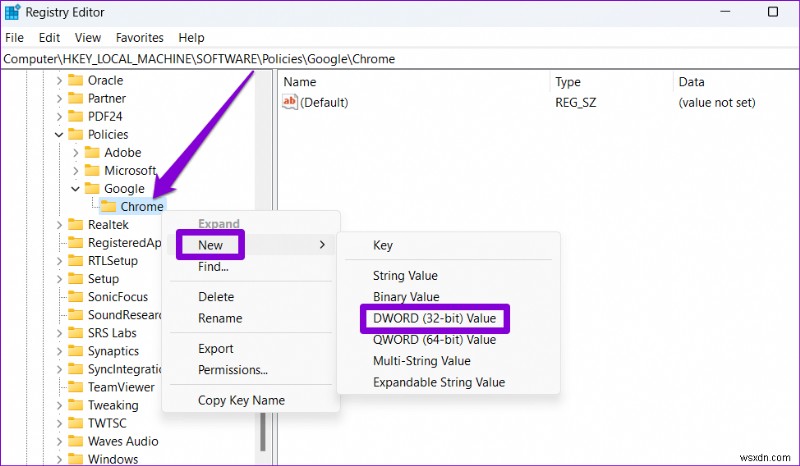Click the RTLSetup folder icon
The image size is (800, 466).
(x=76, y=260)
